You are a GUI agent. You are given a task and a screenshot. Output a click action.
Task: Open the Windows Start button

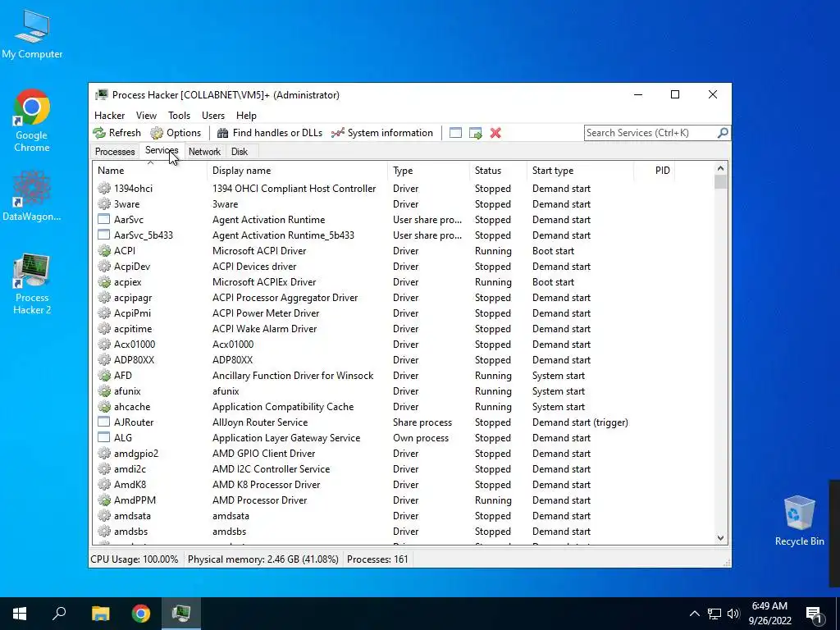(20, 614)
